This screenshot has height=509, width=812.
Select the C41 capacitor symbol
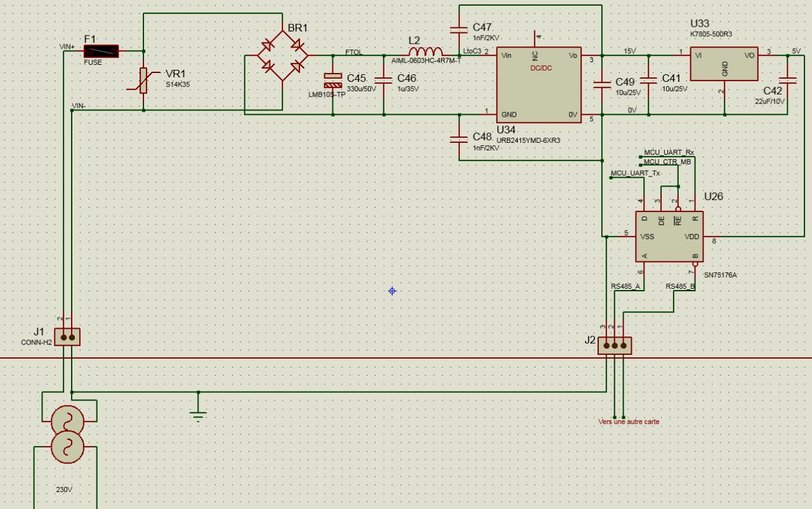click(648, 80)
